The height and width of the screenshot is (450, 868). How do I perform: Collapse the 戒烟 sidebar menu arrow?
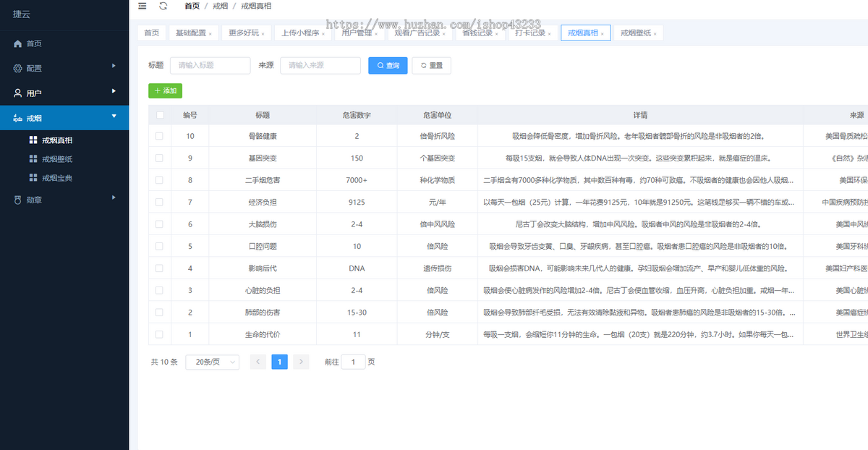114,116
